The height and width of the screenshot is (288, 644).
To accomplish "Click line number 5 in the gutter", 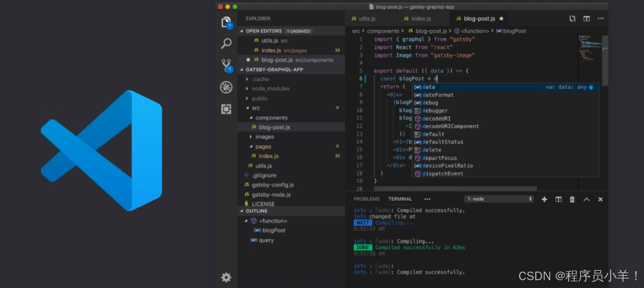I will pos(361,71).
